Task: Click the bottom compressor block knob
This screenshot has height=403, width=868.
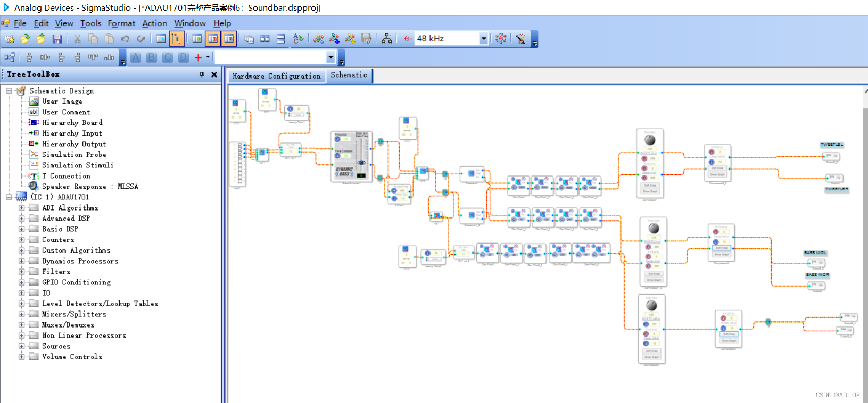Action: pyautogui.click(x=651, y=306)
